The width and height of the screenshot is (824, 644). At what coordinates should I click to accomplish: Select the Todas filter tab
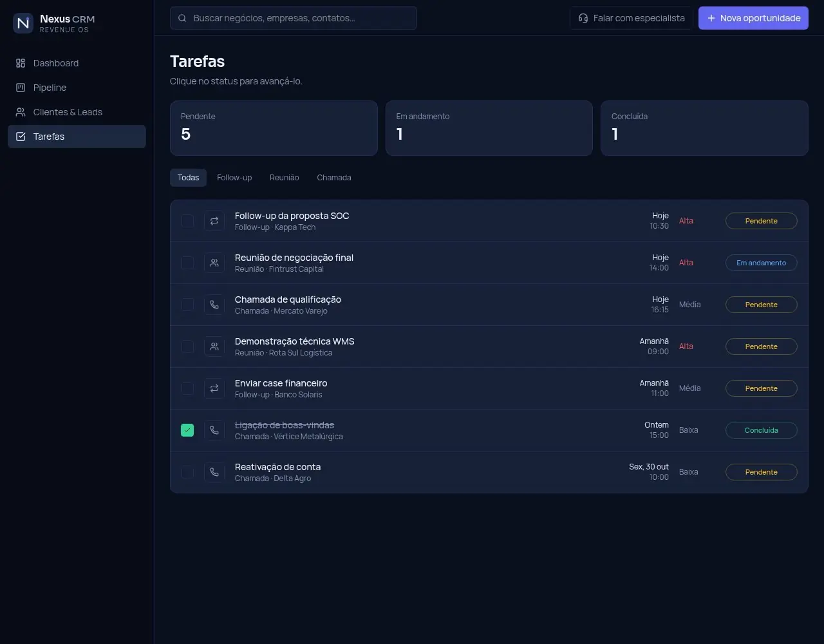(188, 178)
